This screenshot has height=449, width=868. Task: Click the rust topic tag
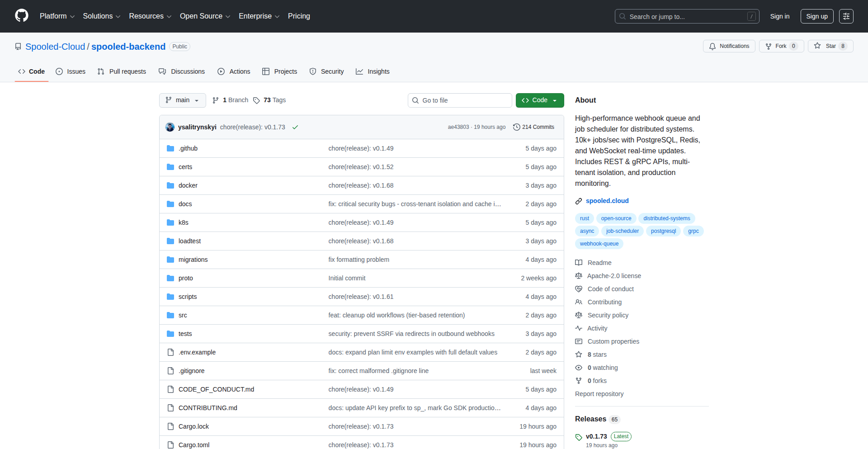pyautogui.click(x=584, y=218)
